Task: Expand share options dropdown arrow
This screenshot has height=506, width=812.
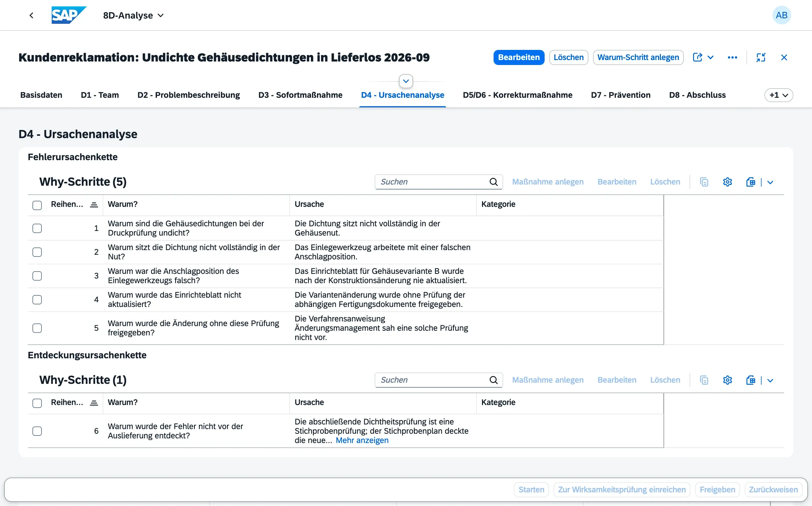Action: coord(711,57)
